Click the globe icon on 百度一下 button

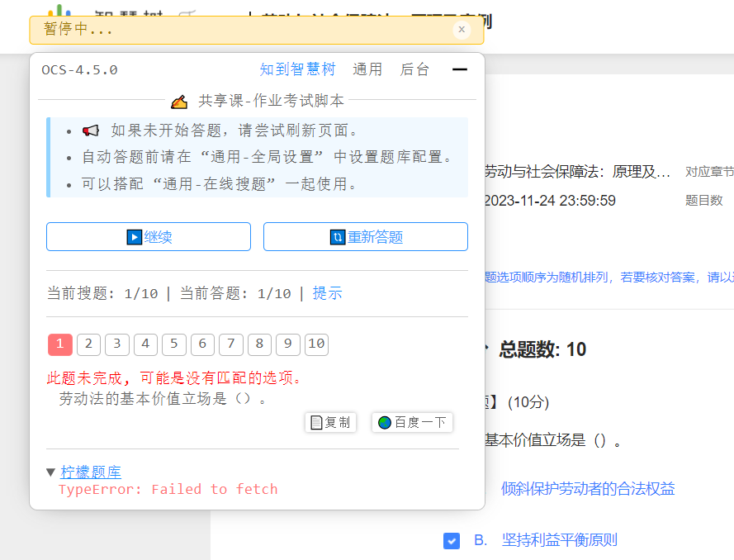[384, 422]
